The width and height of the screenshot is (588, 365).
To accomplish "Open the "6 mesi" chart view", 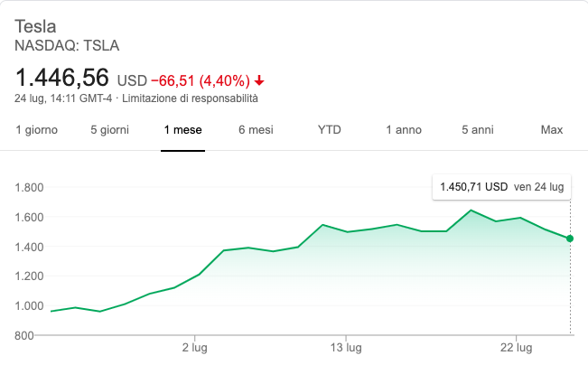I will [256, 130].
